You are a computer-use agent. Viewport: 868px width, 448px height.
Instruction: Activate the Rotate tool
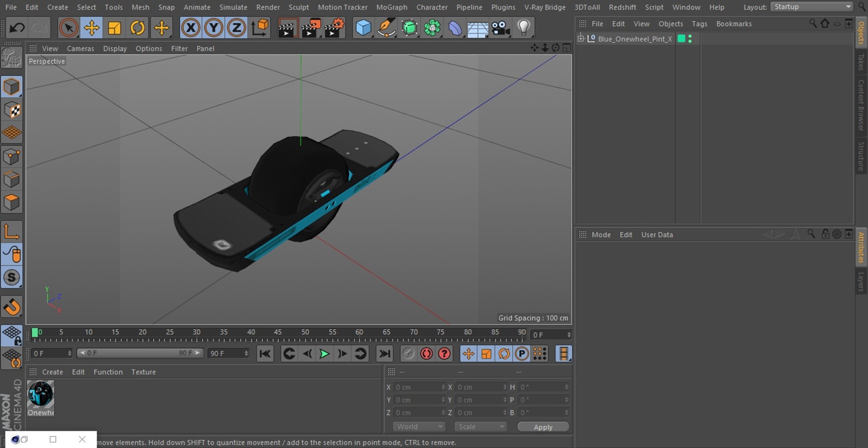tap(137, 28)
